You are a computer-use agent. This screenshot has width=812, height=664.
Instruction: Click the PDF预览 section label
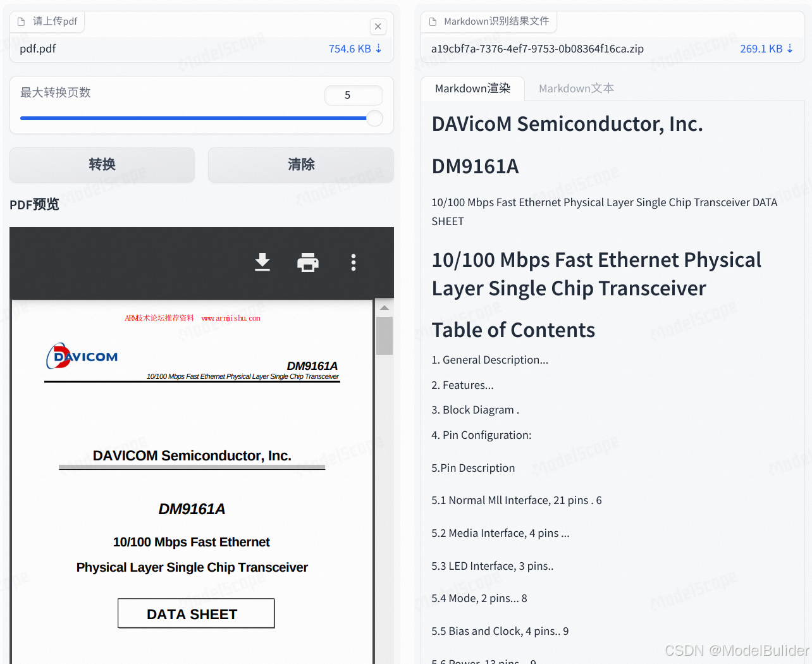click(x=34, y=204)
